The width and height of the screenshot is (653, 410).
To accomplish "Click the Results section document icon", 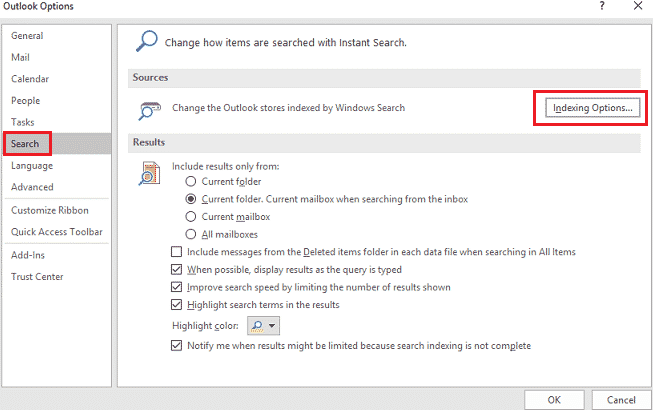I will click(148, 173).
